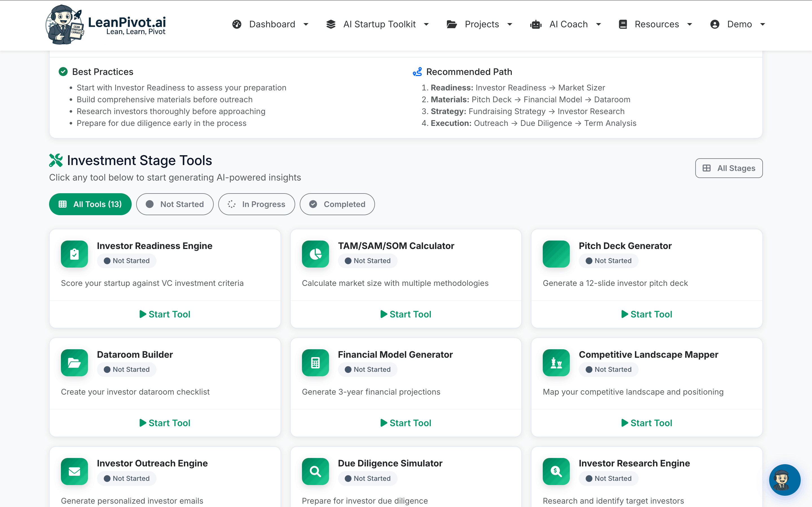Open the Due Diligence Simulator magnifier icon
The height and width of the screenshot is (507, 812).
(x=315, y=472)
